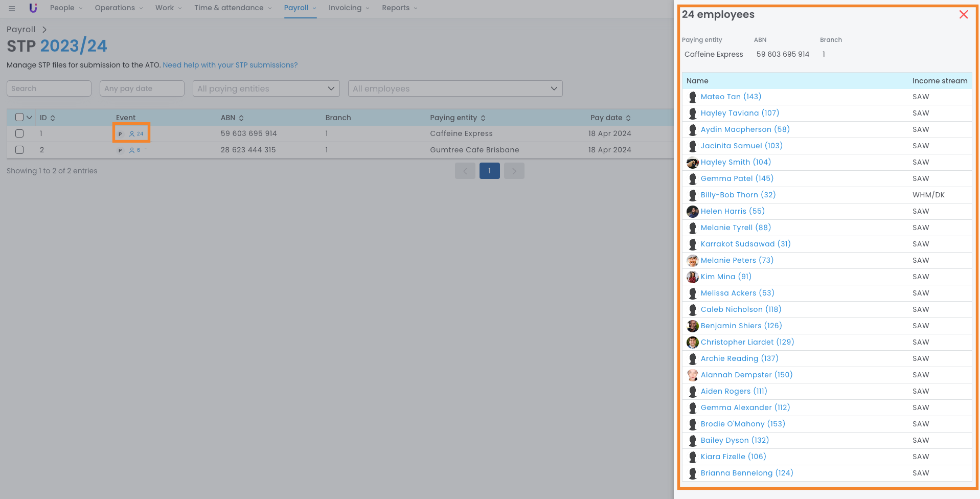Expand the All employees dropdown
The height and width of the screenshot is (499, 980).
pyautogui.click(x=455, y=88)
